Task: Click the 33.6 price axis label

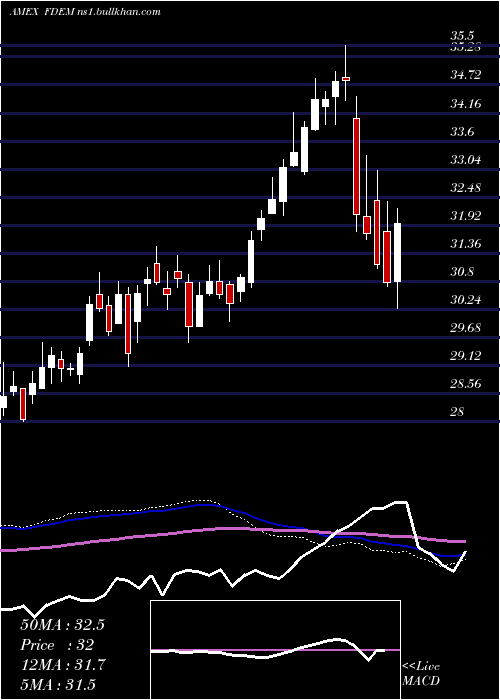Action: [462, 132]
